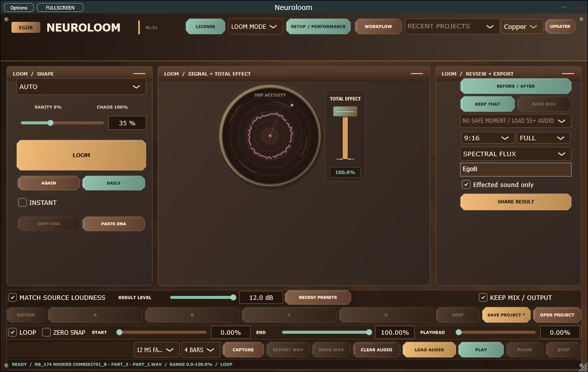Screen dimensions: 588x372
Task: Click the Again button
Action: (x=49, y=183)
